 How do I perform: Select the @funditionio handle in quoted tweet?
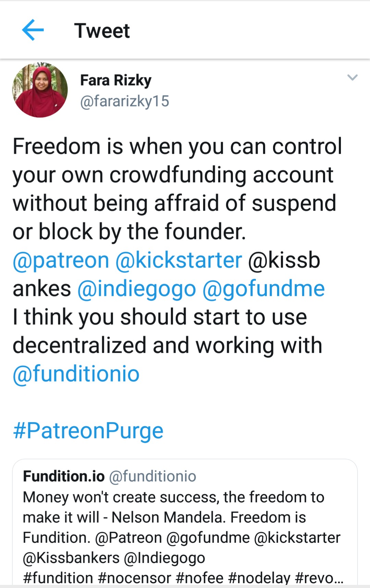point(152,476)
